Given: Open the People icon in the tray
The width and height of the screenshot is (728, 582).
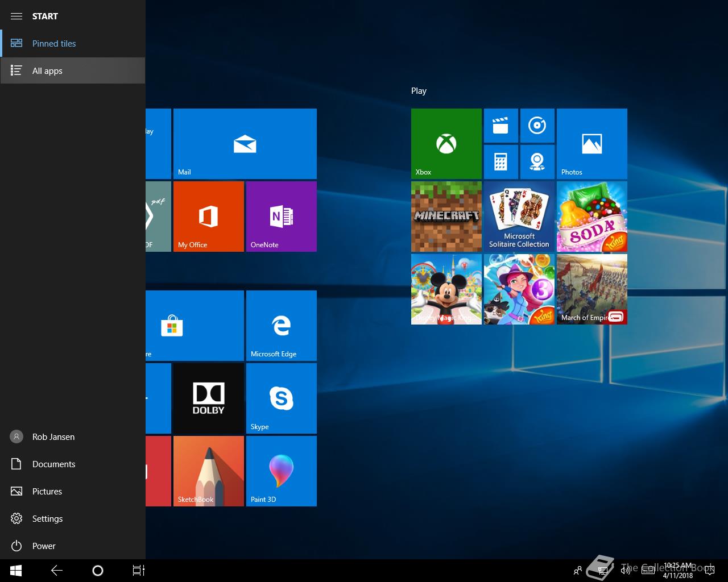Looking at the screenshot, I should pyautogui.click(x=578, y=571).
